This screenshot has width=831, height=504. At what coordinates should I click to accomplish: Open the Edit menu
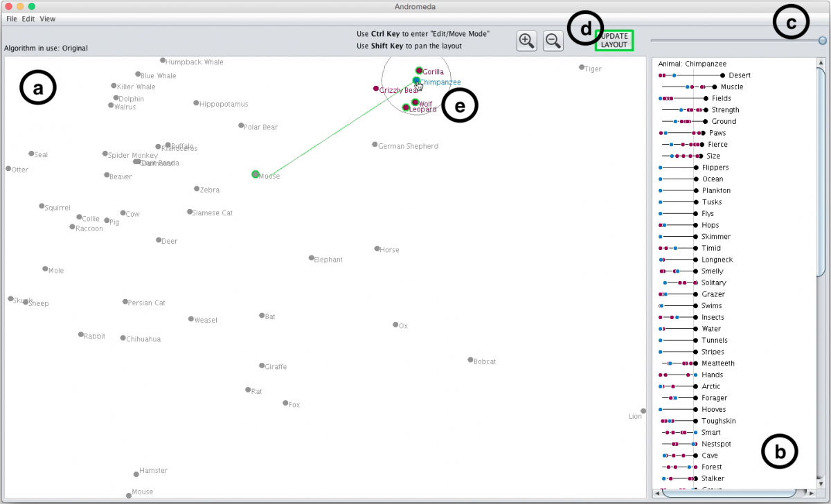(28, 19)
